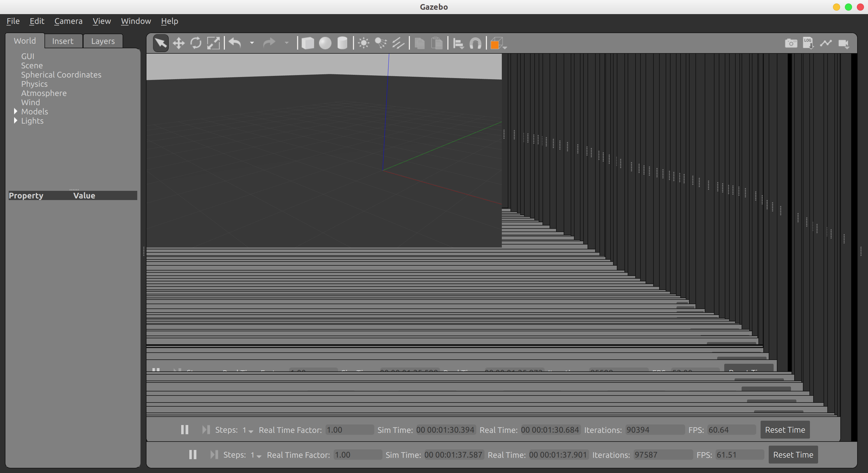Pause the simulation in bottom bar

[193, 455]
